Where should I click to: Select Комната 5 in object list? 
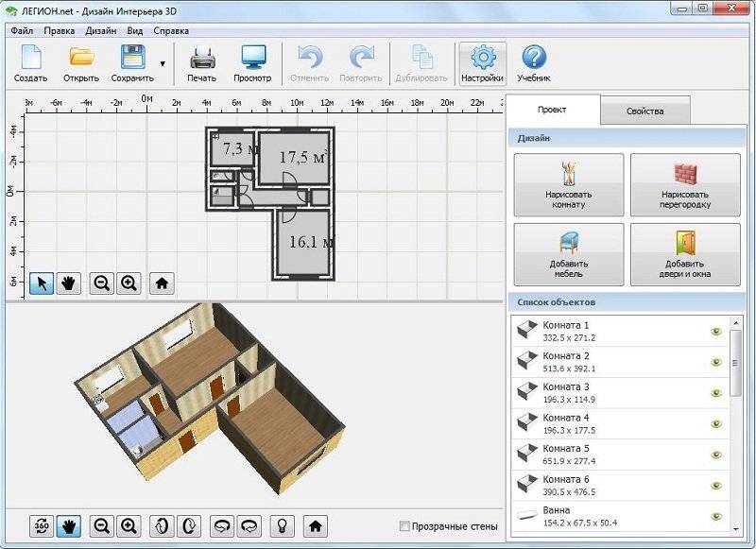621,455
